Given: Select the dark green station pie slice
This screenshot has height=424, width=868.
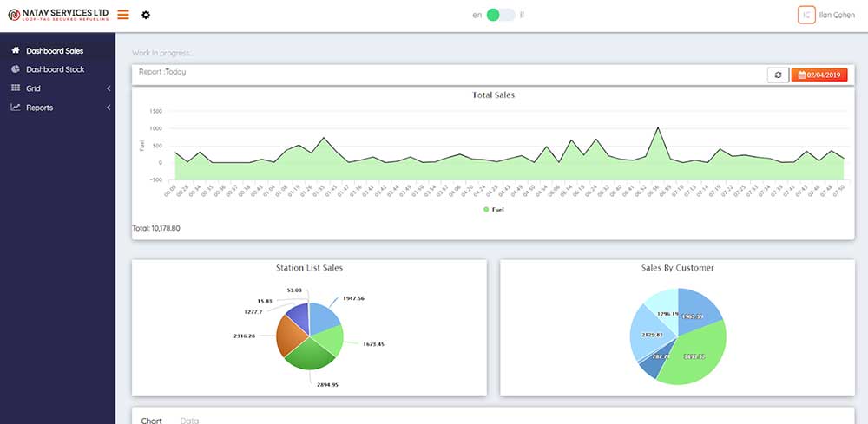Looking at the screenshot, I should click(x=311, y=354).
